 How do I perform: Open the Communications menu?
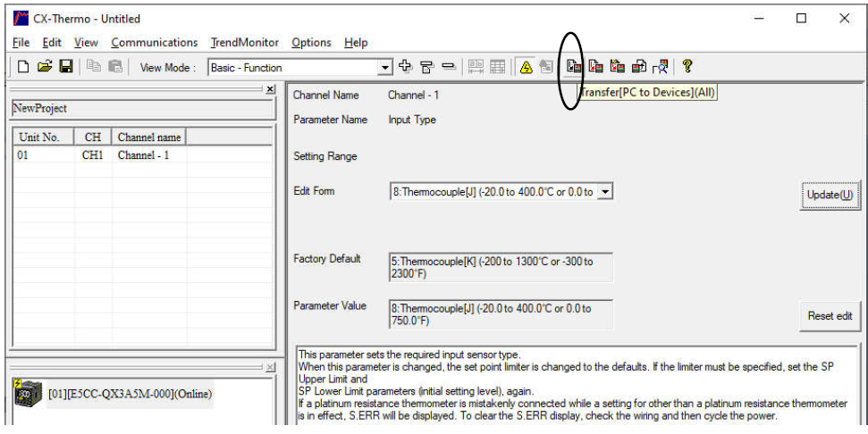(154, 42)
